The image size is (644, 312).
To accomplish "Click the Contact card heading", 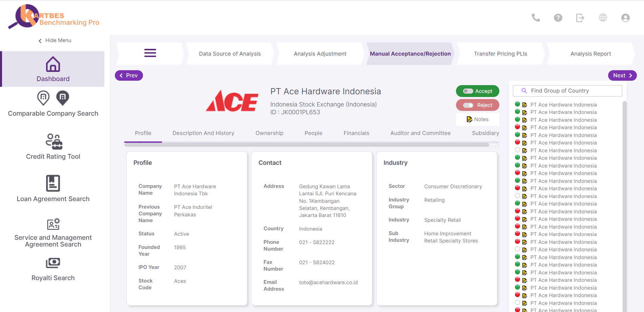I will point(270,163).
